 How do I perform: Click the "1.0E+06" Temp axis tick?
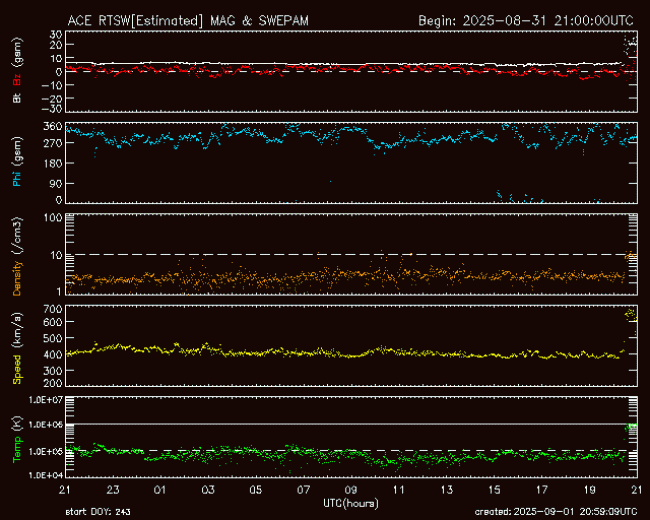pyautogui.click(x=46, y=425)
